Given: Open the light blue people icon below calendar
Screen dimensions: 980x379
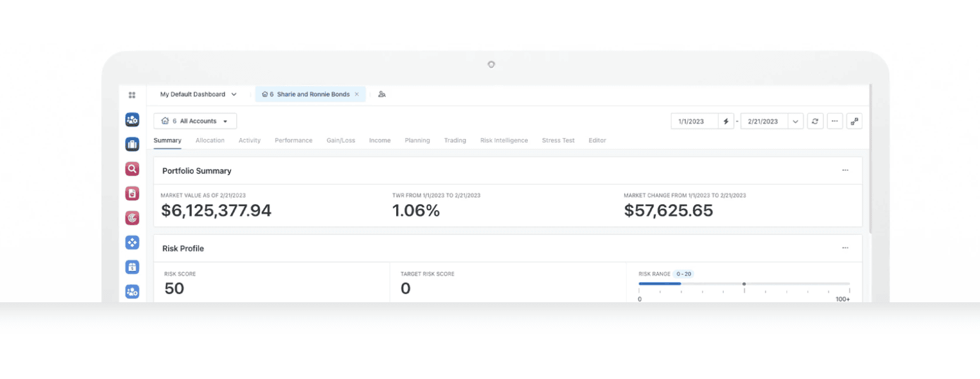Looking at the screenshot, I should [132, 291].
